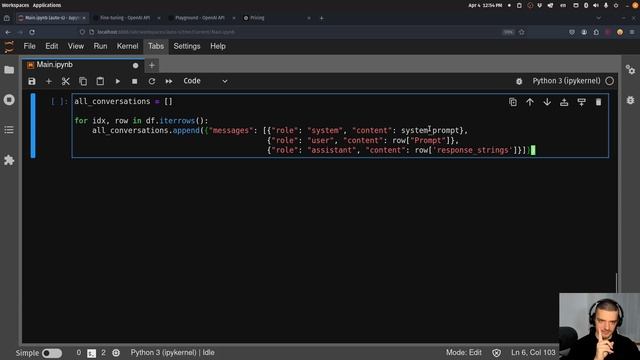Restart kernel and run all cells
The height and width of the screenshot is (360, 640).
pyautogui.click(x=169, y=81)
